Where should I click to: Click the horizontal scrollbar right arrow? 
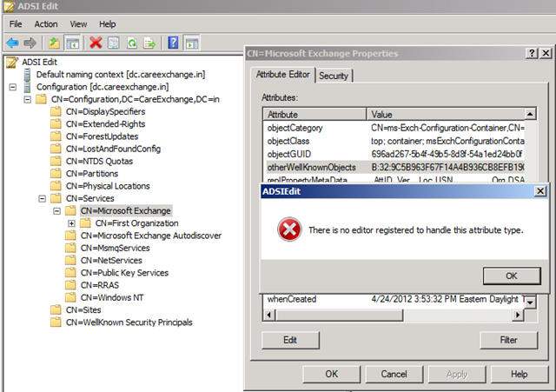coord(518,315)
